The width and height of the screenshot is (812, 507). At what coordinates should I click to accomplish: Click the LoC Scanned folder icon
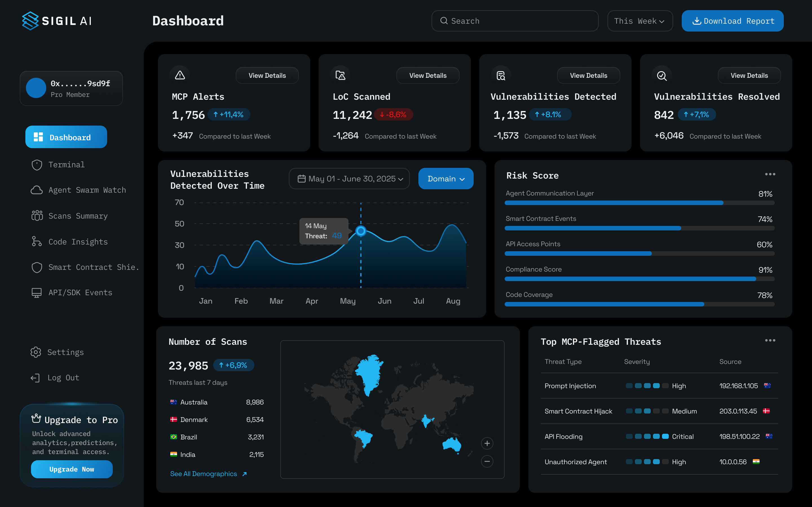340,75
